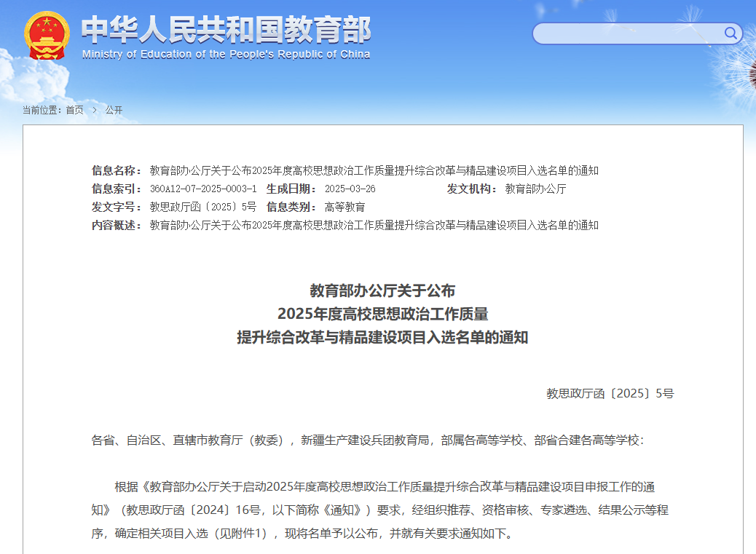
Task: Click the salutation line starting with 各省、自治区
Action: (367, 440)
